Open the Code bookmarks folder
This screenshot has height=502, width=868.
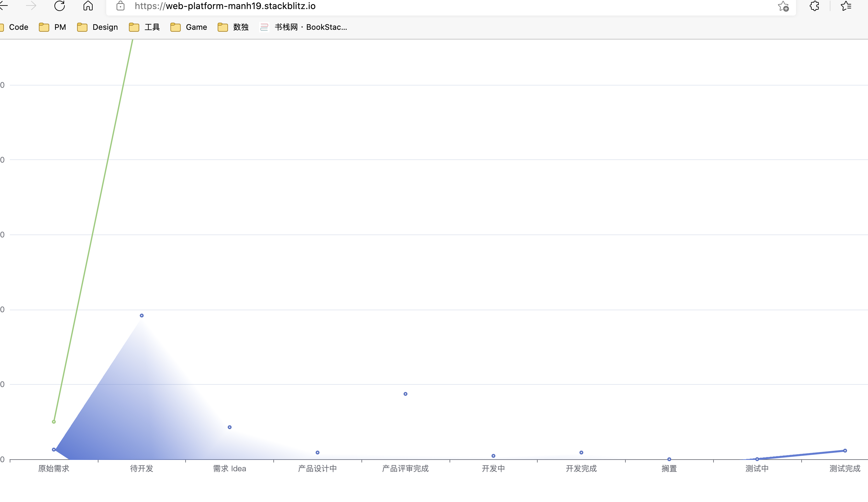15,27
